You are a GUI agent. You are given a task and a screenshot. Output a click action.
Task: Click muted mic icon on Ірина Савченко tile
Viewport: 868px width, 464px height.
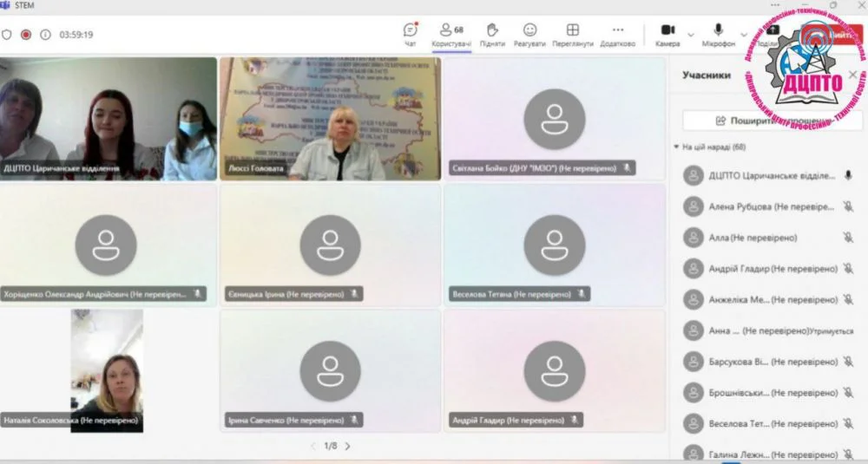354,421
